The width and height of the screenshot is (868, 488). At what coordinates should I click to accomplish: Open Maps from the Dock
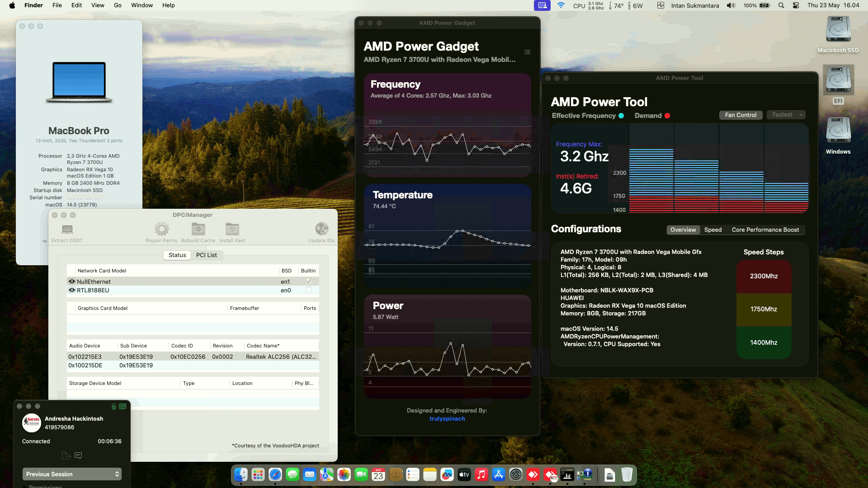click(327, 475)
